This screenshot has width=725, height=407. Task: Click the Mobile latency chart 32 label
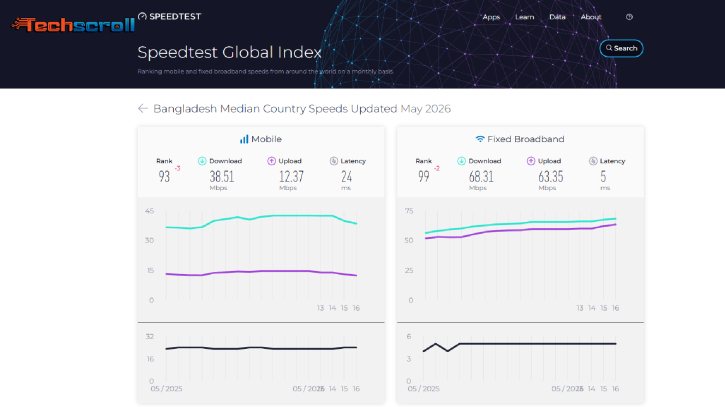(150, 337)
